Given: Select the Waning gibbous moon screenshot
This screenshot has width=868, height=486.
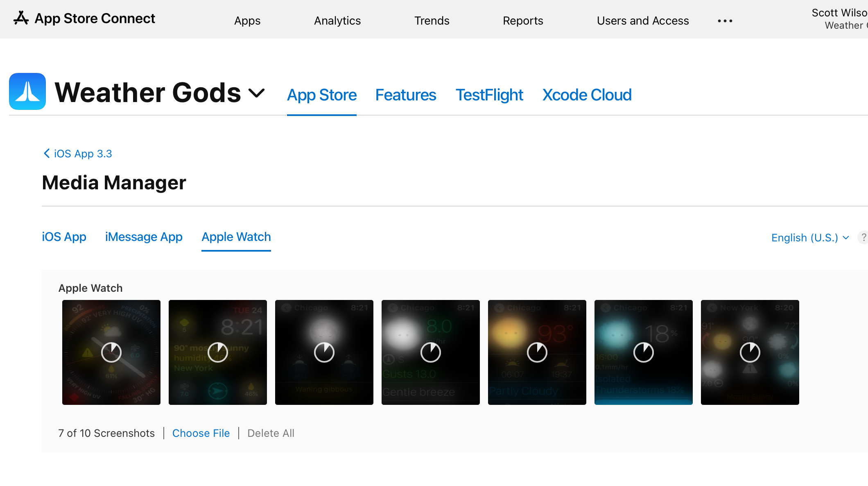Looking at the screenshot, I should point(324,352).
